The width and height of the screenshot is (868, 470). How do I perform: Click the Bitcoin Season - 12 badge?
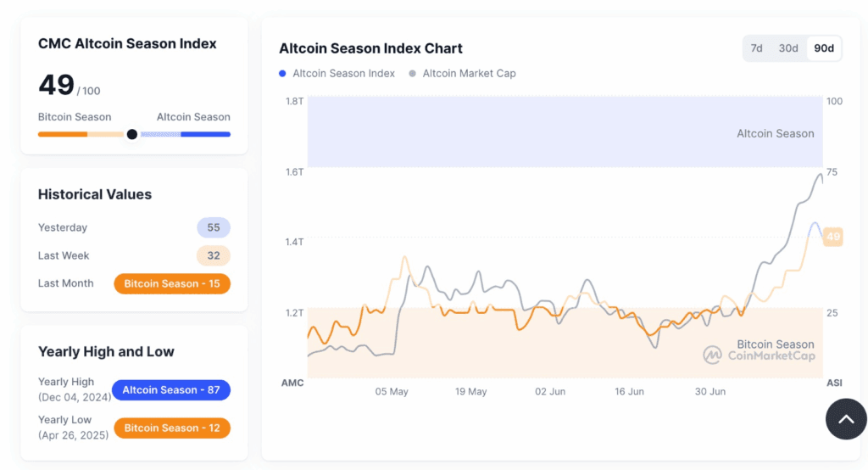click(x=172, y=428)
